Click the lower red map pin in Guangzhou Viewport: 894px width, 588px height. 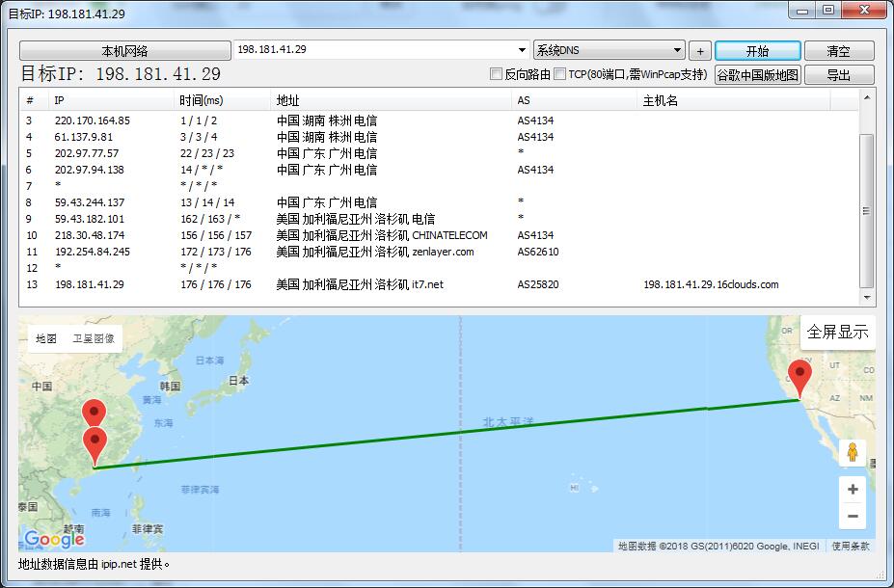click(x=95, y=444)
